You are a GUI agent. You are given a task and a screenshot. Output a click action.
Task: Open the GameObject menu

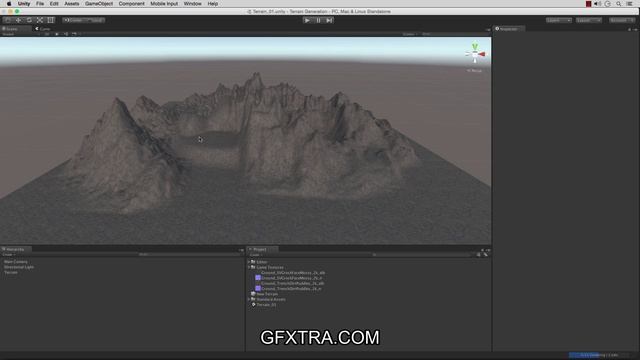coord(99,4)
